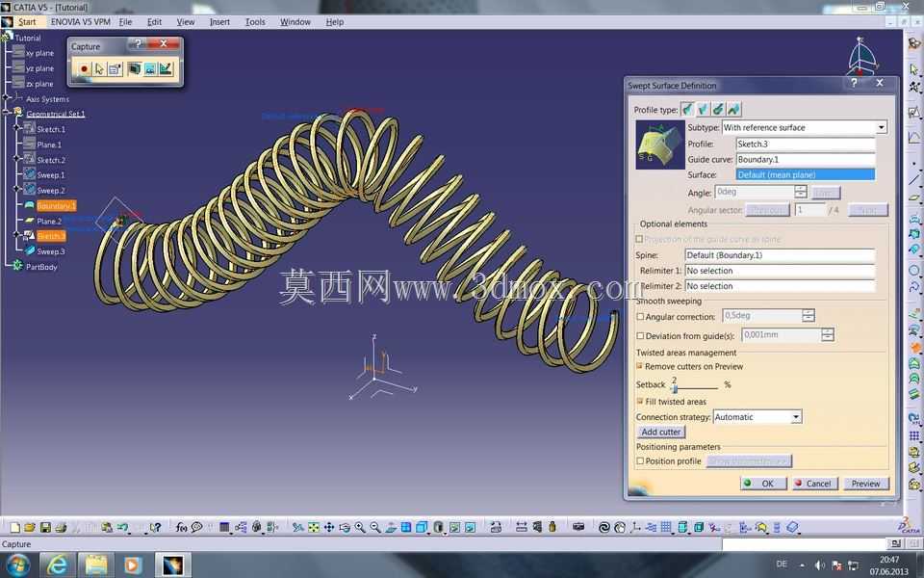Image resolution: width=924 pixels, height=578 pixels.
Task: Toggle Remove cutters on Preview checkbox
Action: (x=640, y=366)
